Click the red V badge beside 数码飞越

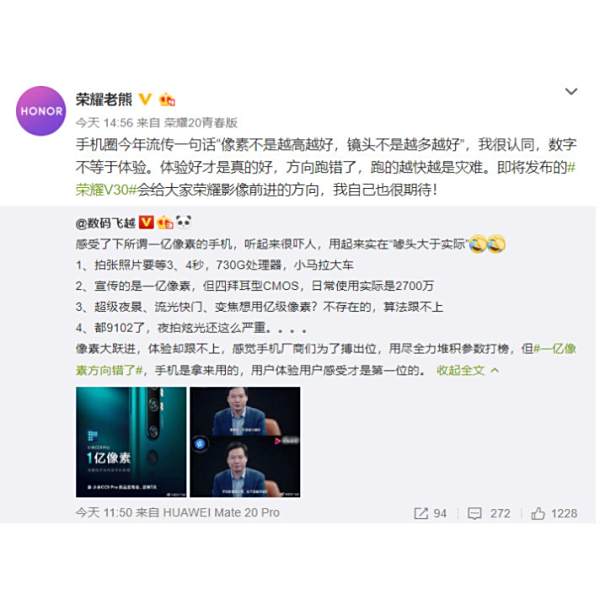tap(146, 223)
